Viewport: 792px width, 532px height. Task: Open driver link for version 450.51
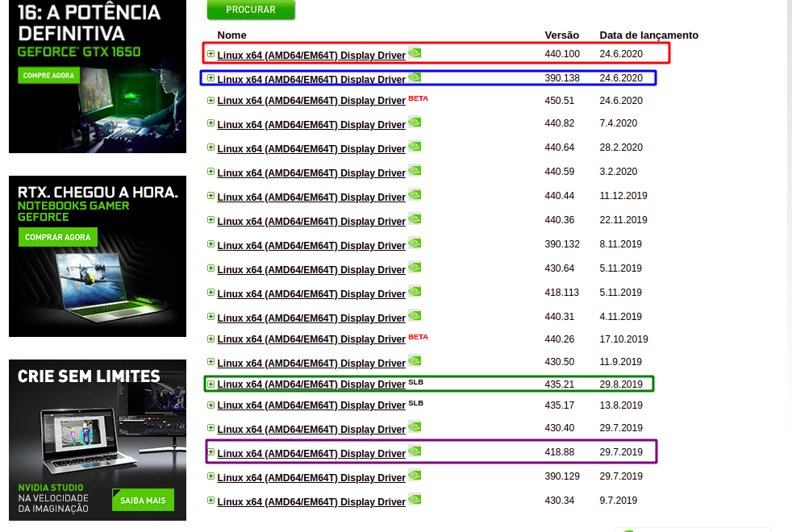pos(311,102)
